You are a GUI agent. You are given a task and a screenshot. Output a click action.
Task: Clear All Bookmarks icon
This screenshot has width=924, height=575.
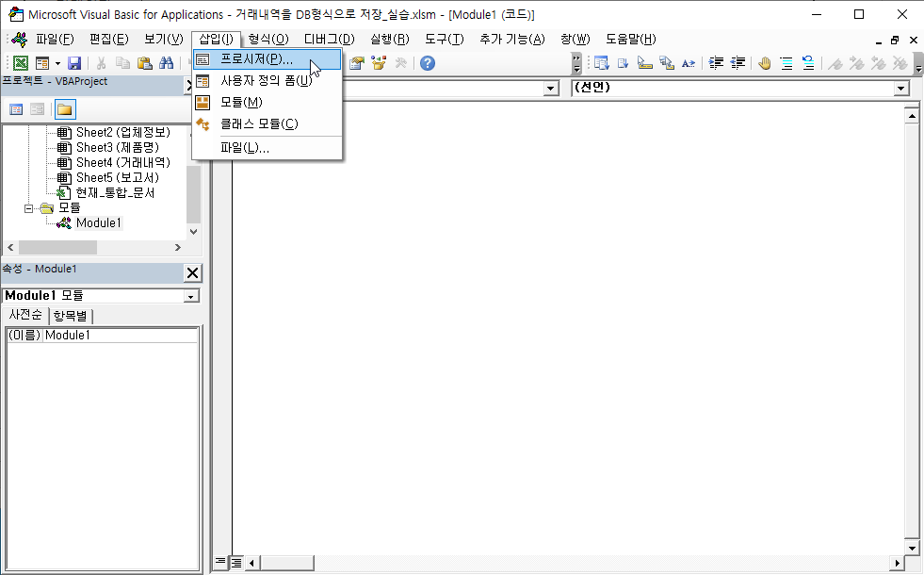pos(900,63)
